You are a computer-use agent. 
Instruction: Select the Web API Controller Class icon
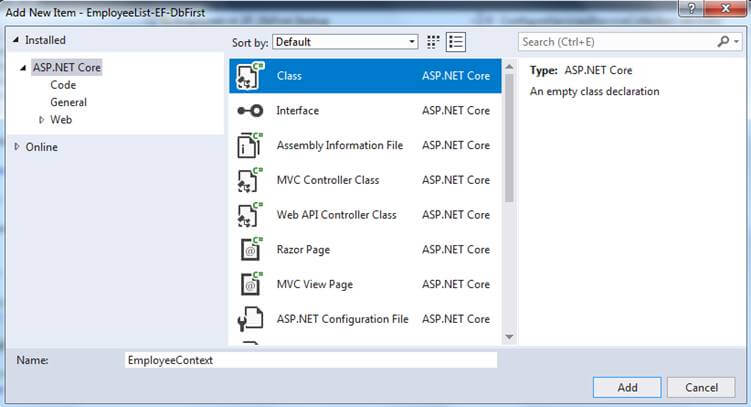[249, 215]
